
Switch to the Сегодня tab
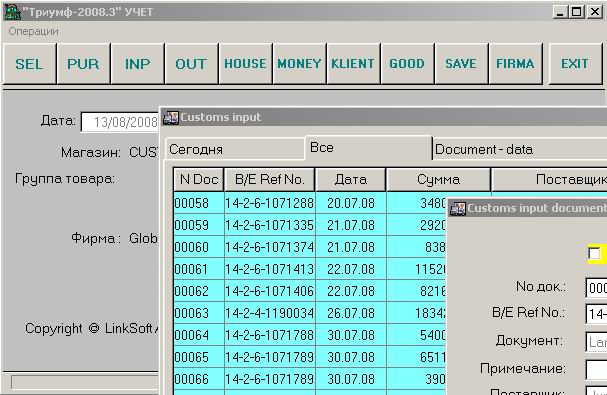point(235,149)
